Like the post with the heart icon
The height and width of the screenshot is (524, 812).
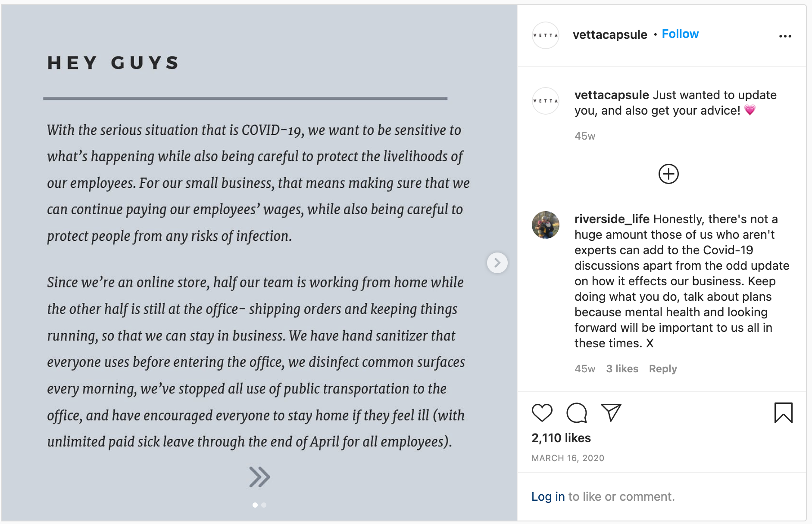point(542,413)
